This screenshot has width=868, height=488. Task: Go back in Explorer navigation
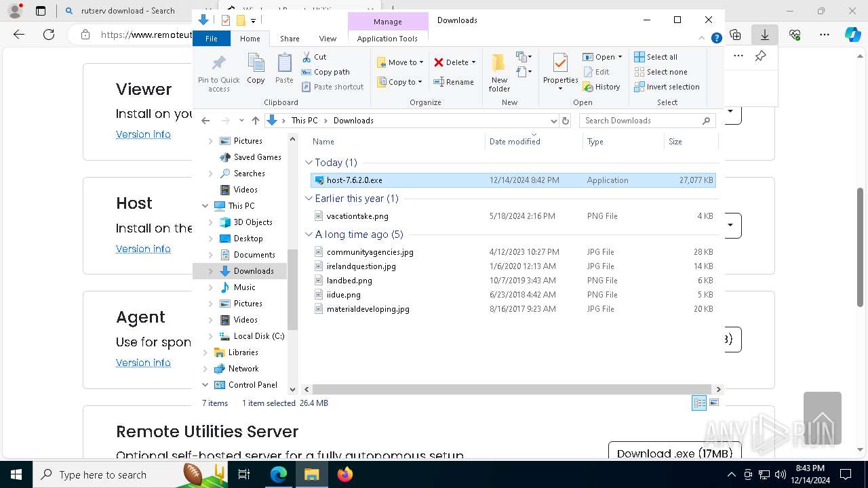coord(205,121)
